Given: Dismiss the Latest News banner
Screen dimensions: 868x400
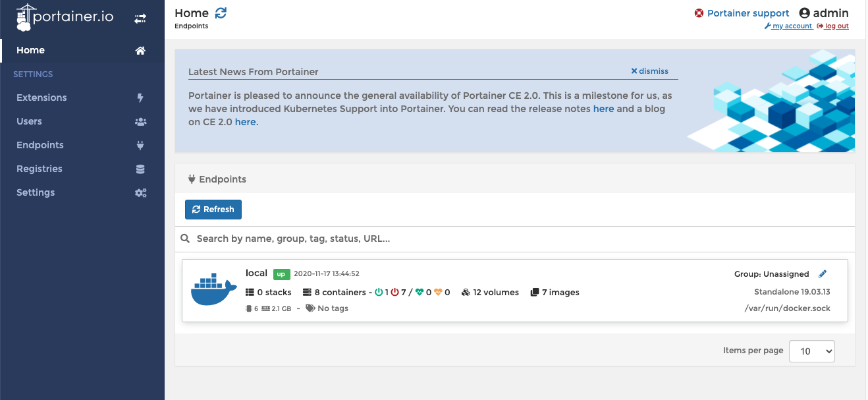Looking at the screenshot, I should (649, 71).
